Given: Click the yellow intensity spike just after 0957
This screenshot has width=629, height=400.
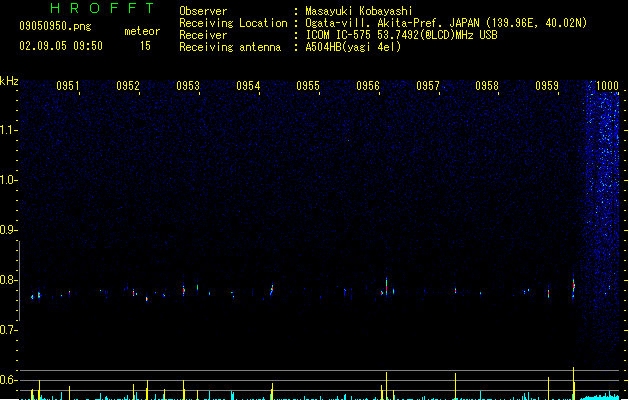Looking at the screenshot, I should point(455,386).
